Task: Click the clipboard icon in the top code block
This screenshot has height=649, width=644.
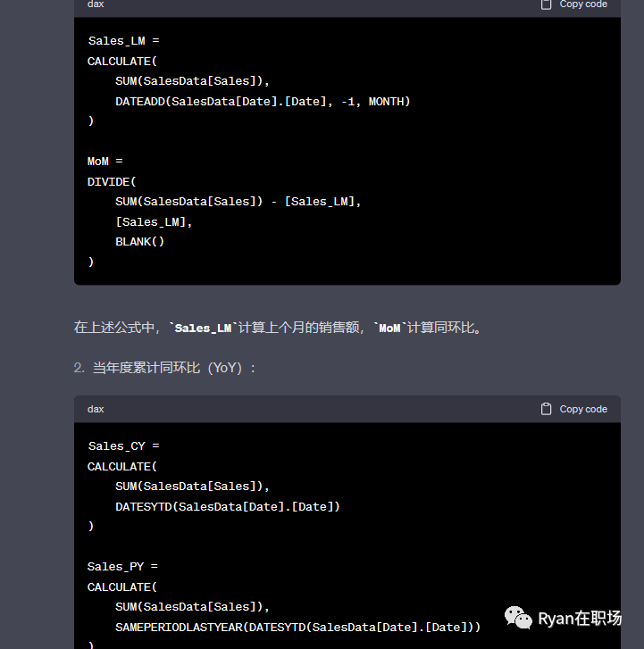Action: [x=547, y=4]
